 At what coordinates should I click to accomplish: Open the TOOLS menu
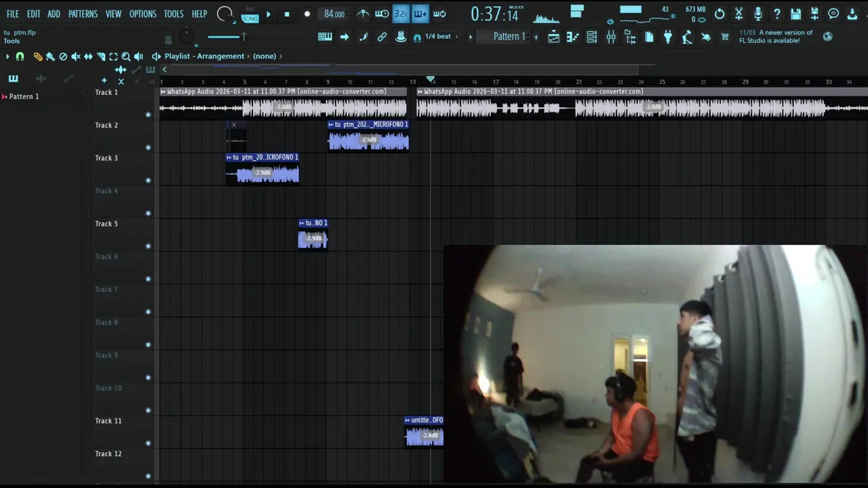tap(174, 14)
